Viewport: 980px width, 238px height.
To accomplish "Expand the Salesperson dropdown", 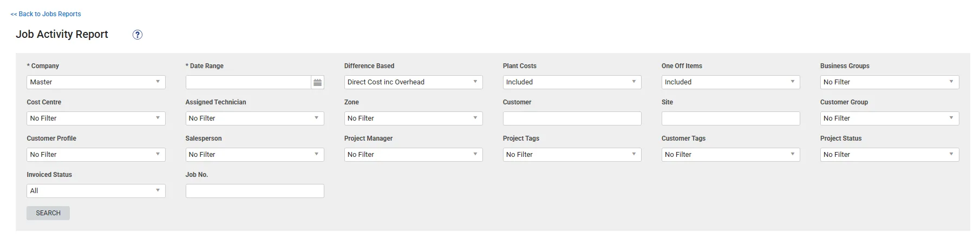I will pos(254,155).
